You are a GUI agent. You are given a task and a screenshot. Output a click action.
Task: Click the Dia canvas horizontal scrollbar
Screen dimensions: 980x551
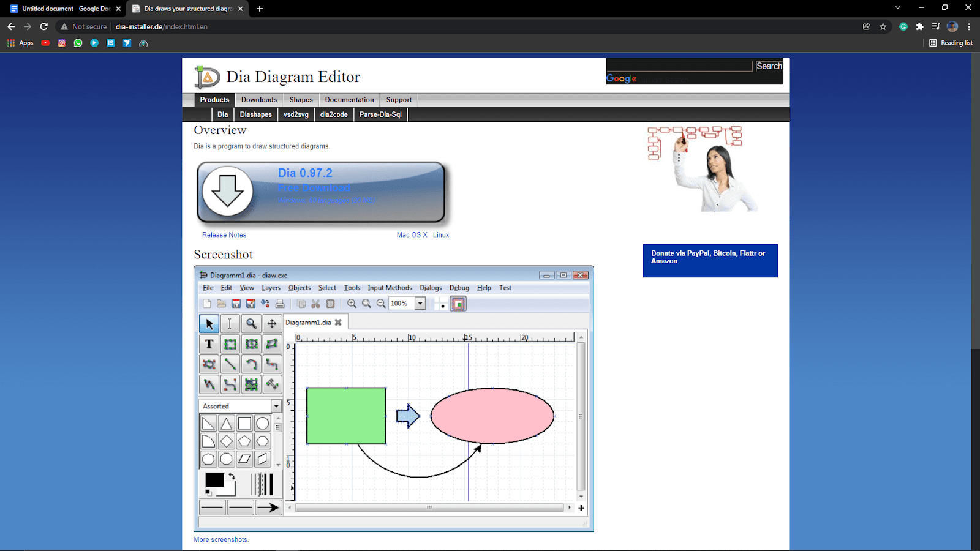click(429, 508)
